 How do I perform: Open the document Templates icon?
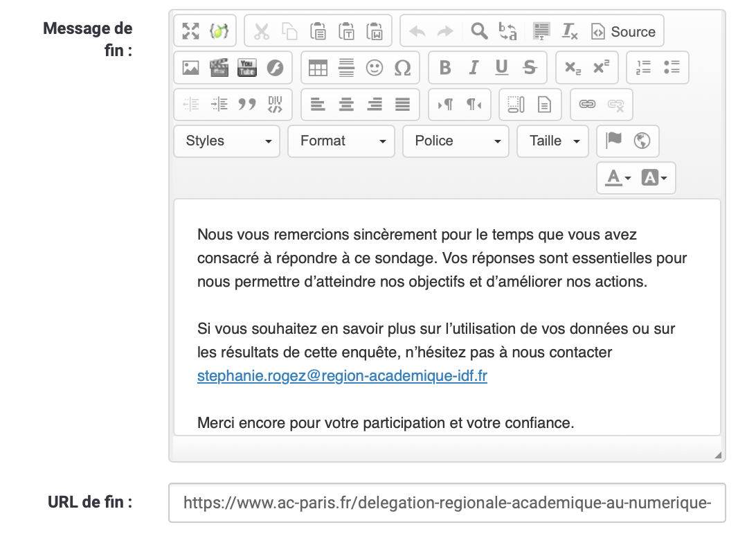point(544,104)
